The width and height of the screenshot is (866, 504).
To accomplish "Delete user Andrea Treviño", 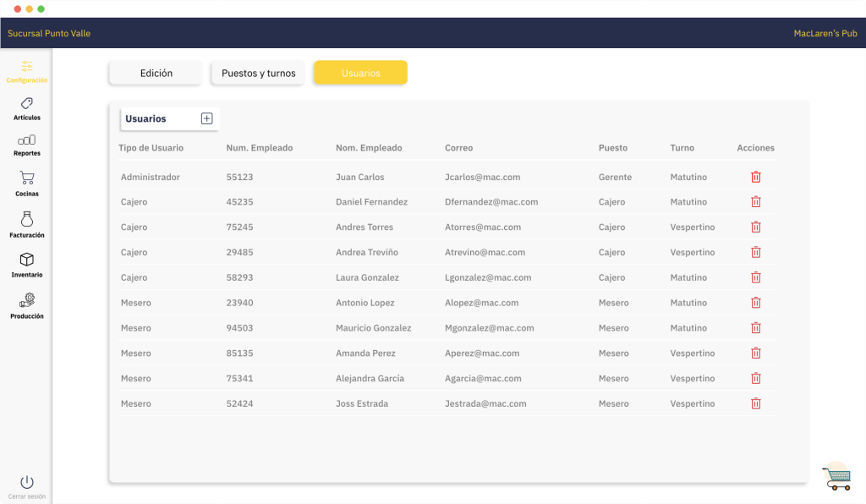I will click(x=756, y=252).
